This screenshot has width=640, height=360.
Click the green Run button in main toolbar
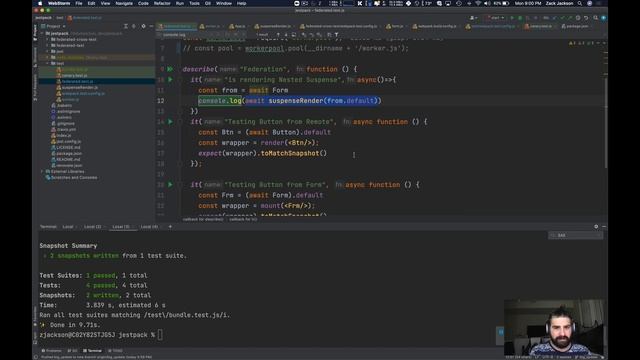coord(512,18)
